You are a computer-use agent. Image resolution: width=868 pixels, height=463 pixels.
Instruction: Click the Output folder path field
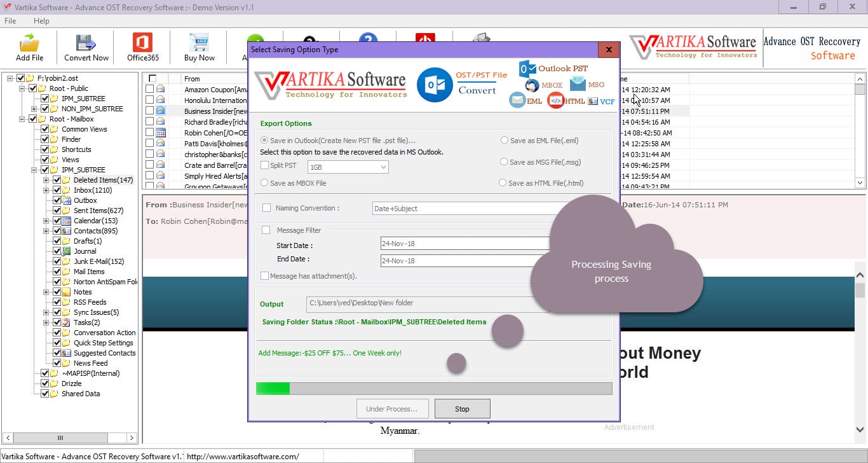[x=427, y=303]
